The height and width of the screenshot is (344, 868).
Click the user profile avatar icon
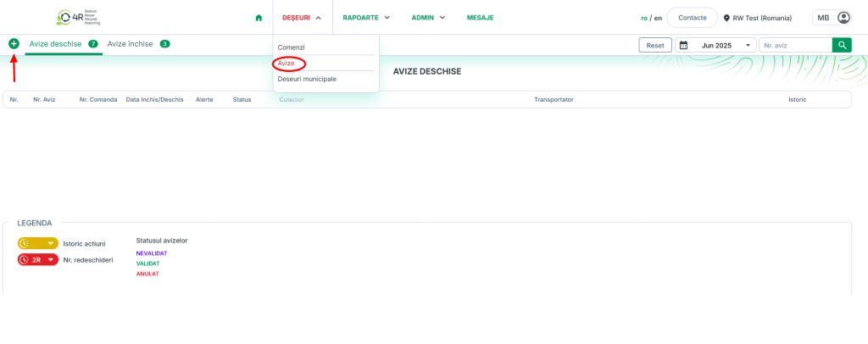[x=843, y=18]
